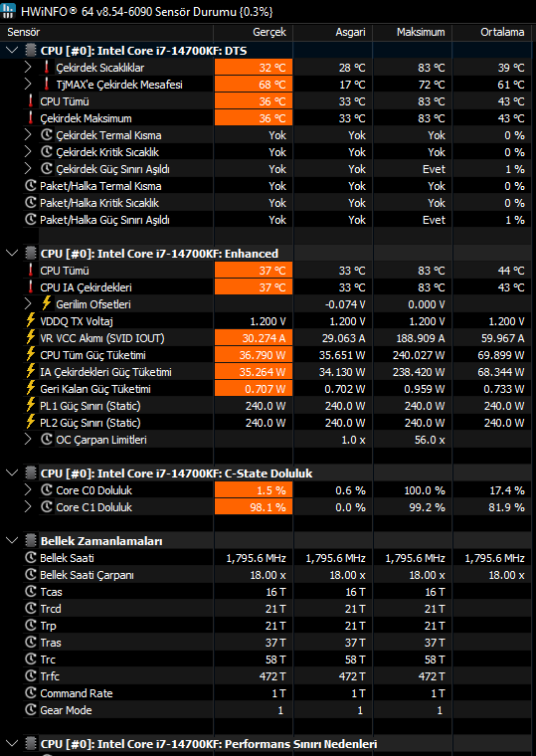Screen dimensions: 536x756
Task: Expand the Çekirdek Sıcaklıklar row
Action: pyautogui.click(x=29, y=68)
